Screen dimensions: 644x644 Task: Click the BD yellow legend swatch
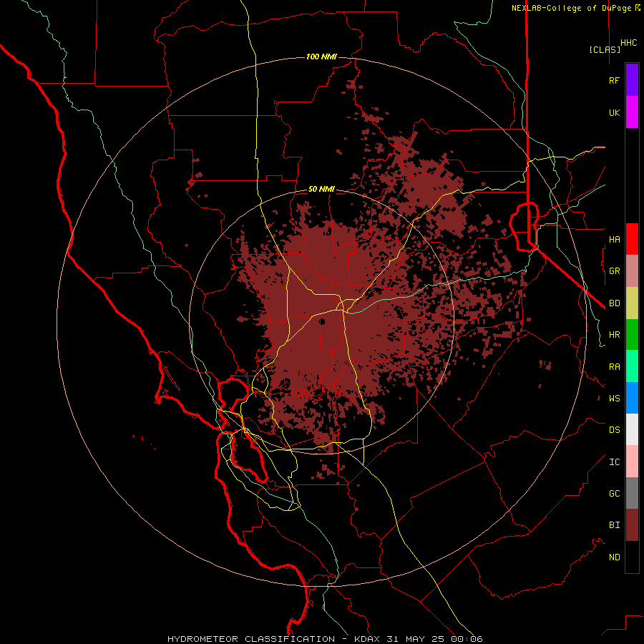[x=632, y=303]
